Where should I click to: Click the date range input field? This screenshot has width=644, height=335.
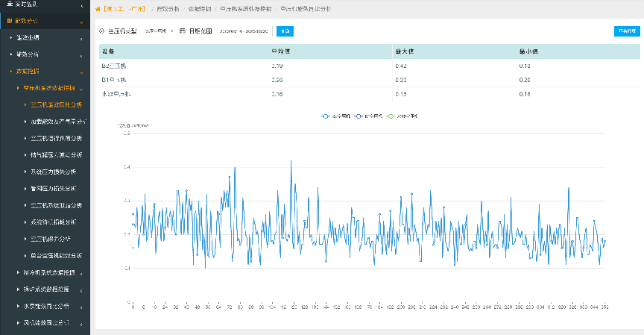pyautogui.click(x=243, y=31)
